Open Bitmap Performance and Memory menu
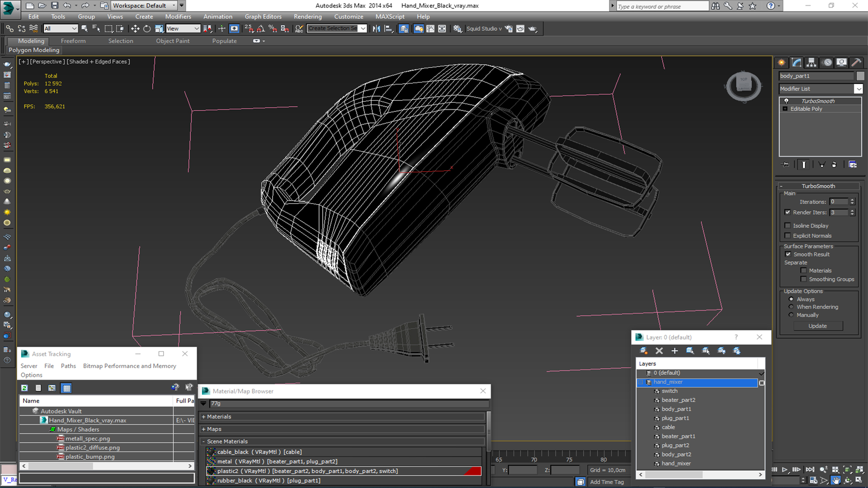 coord(130,366)
